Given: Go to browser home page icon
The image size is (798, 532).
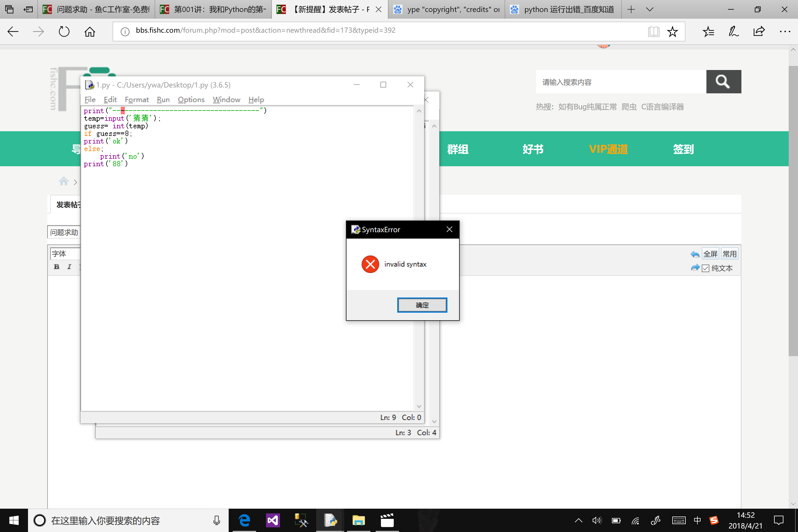Looking at the screenshot, I should click(90, 32).
